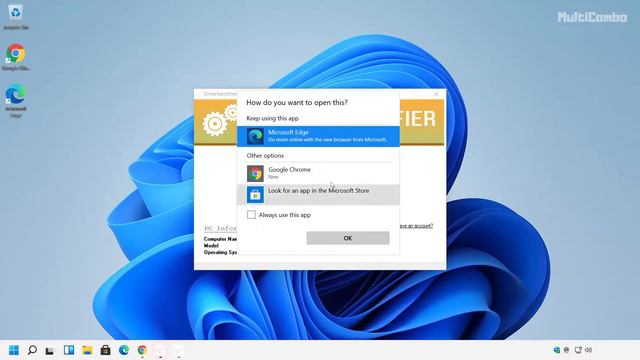The height and width of the screenshot is (360, 640).
Task: Choose Google Chrome from Other options
Action: [318, 173]
